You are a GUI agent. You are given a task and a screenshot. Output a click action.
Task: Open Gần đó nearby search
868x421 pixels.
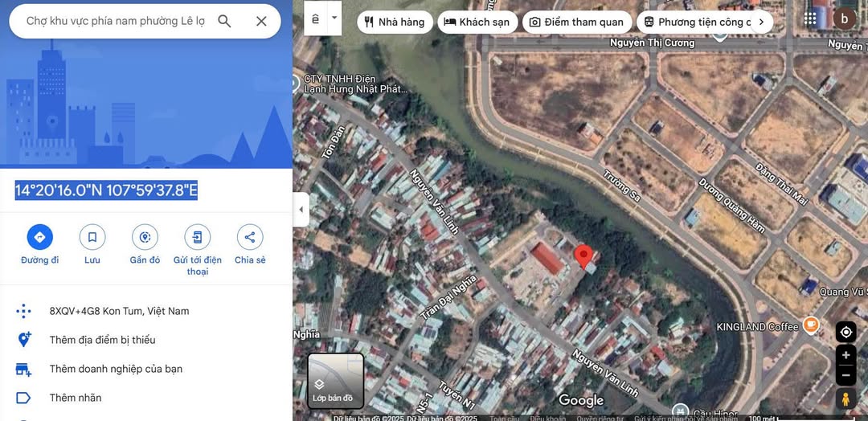tap(145, 237)
